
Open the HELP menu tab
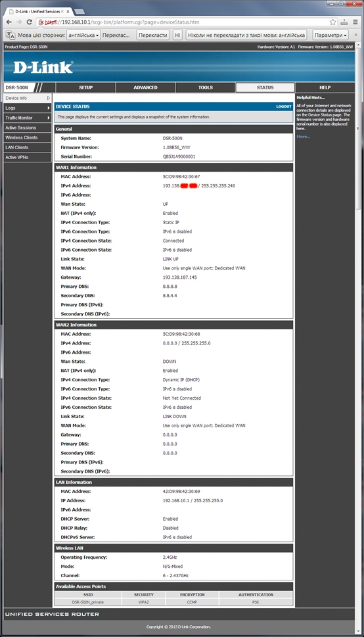325,87
